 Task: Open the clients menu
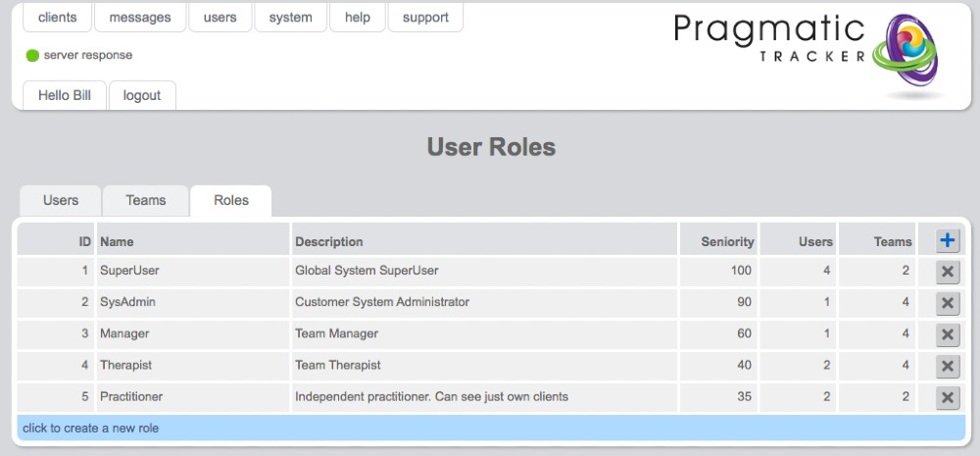pyautogui.click(x=58, y=18)
